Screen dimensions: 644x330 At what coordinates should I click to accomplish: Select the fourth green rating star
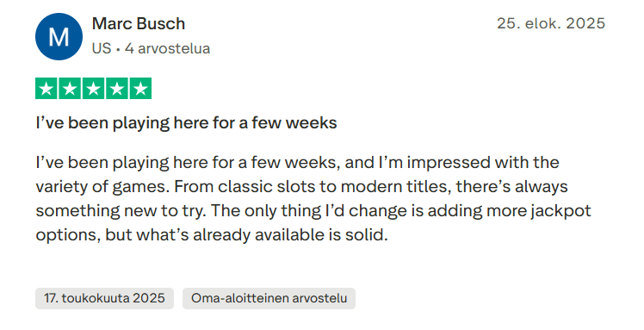click(117, 89)
